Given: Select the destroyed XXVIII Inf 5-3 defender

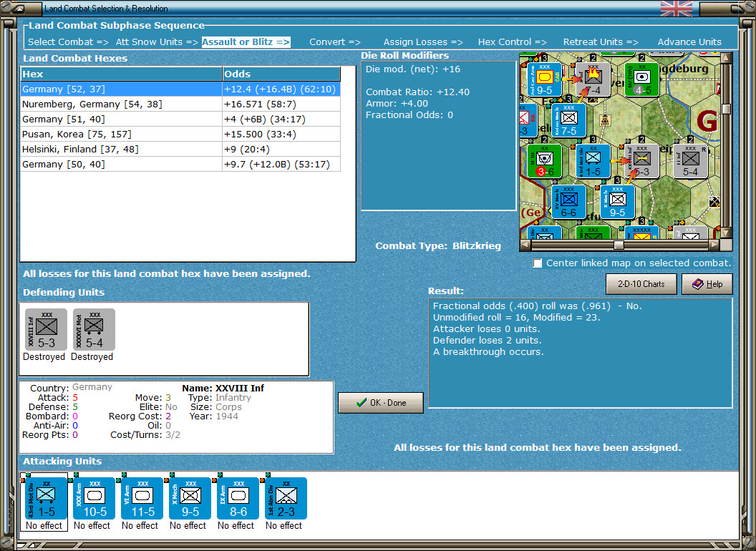Looking at the screenshot, I should click(x=46, y=329).
